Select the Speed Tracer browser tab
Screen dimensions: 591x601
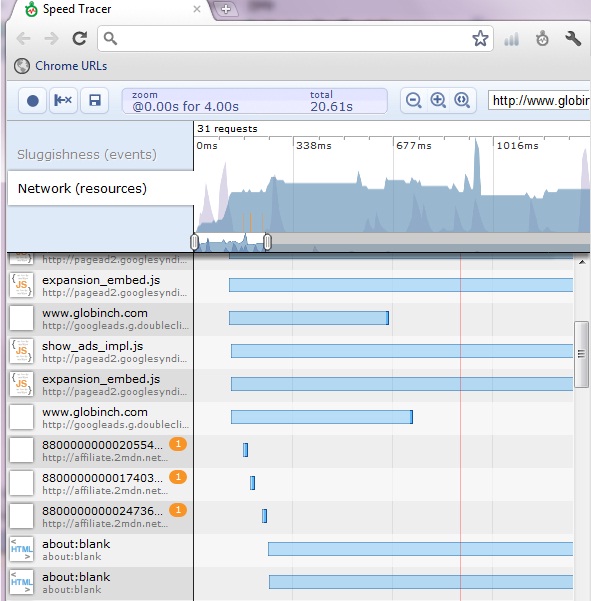pyautogui.click(x=110, y=10)
